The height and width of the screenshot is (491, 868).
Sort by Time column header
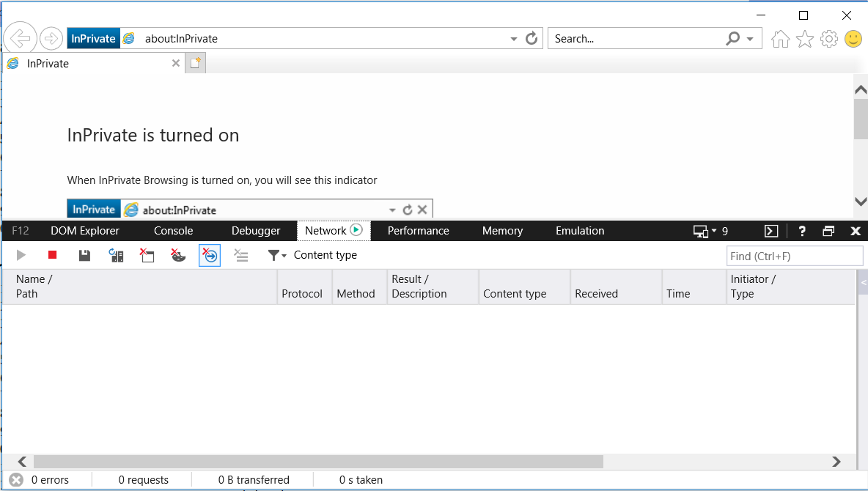tap(694, 287)
